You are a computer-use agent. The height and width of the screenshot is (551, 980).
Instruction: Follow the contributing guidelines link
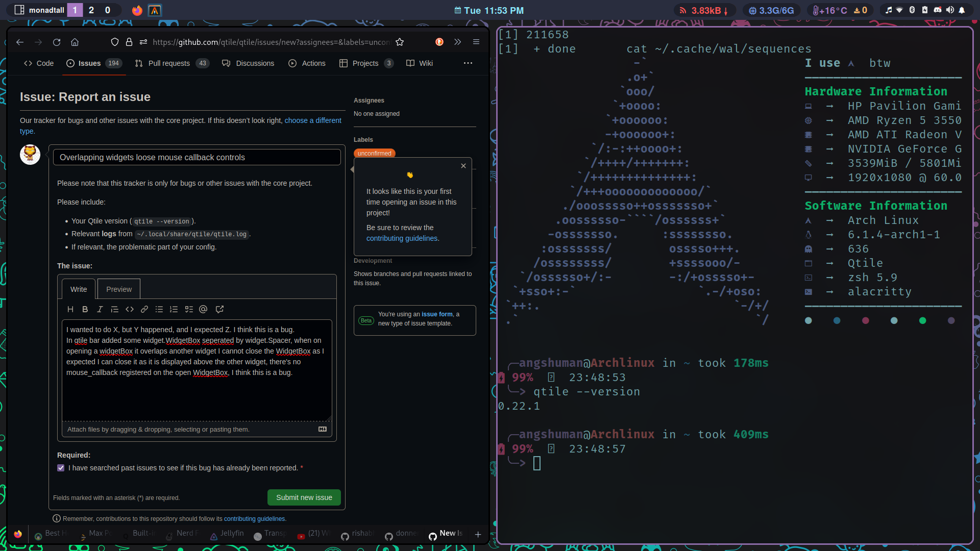click(x=402, y=238)
